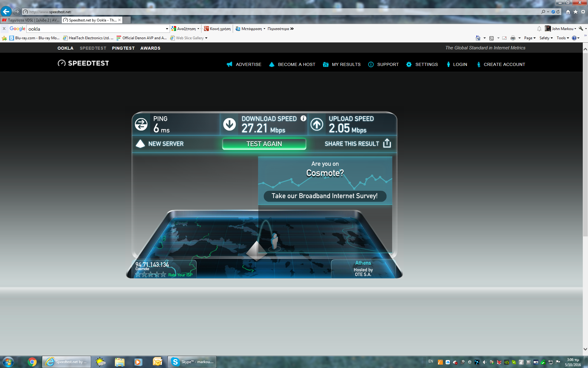Click the Support info circle icon
588x368 pixels.
coord(371,64)
